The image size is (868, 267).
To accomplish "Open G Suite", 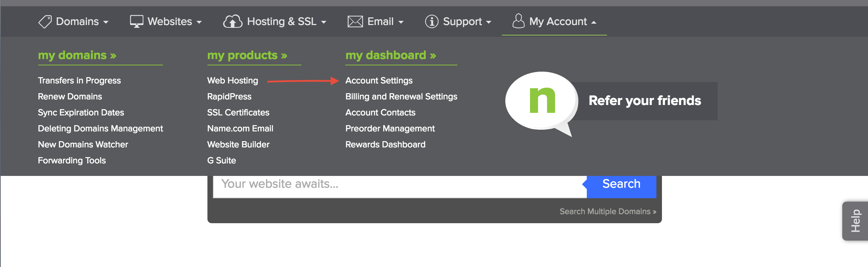I will click(x=221, y=161).
